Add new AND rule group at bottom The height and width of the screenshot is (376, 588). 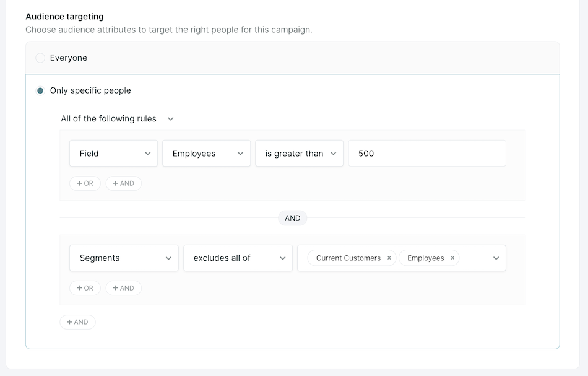coord(77,322)
